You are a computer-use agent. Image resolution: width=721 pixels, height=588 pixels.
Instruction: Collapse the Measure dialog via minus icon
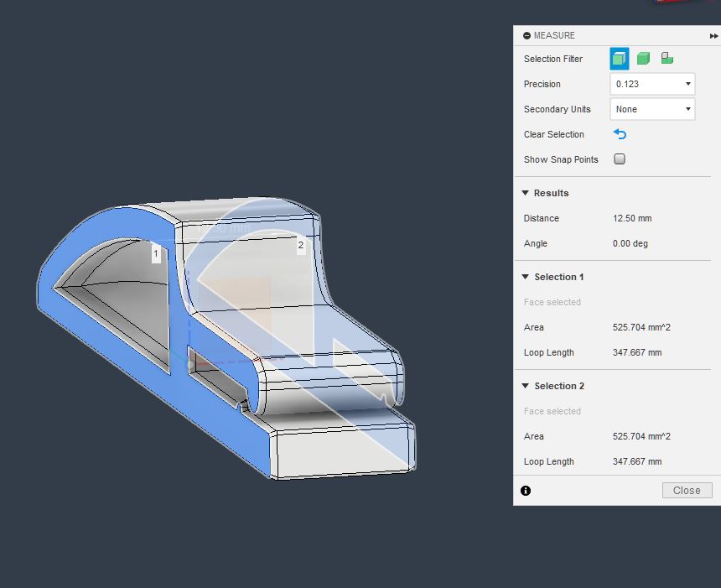(x=526, y=36)
